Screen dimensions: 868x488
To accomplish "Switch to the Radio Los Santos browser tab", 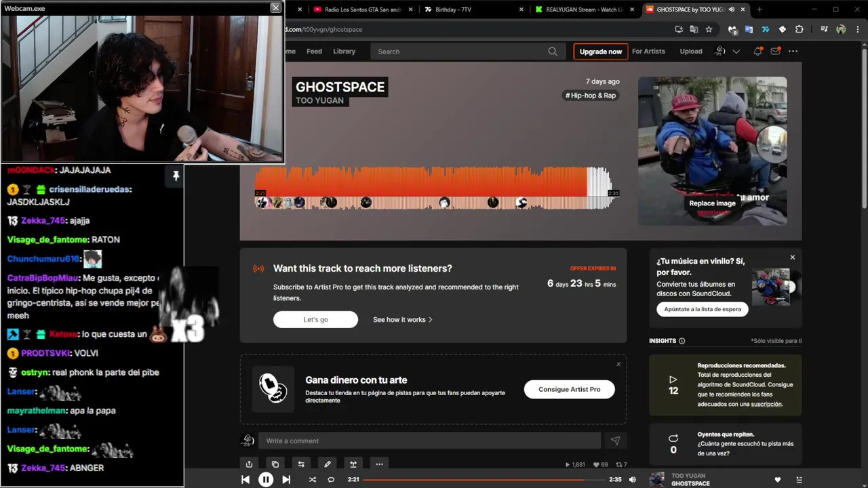I will point(362,9).
